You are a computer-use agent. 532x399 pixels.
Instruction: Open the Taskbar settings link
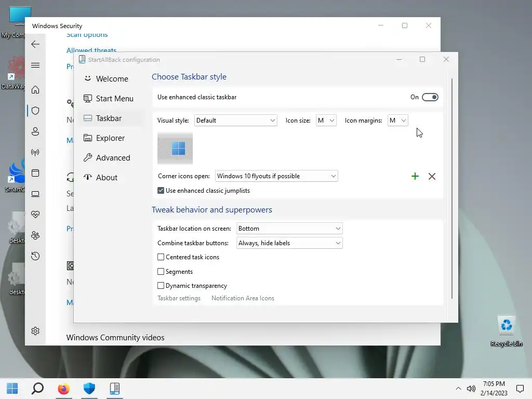coord(179,298)
